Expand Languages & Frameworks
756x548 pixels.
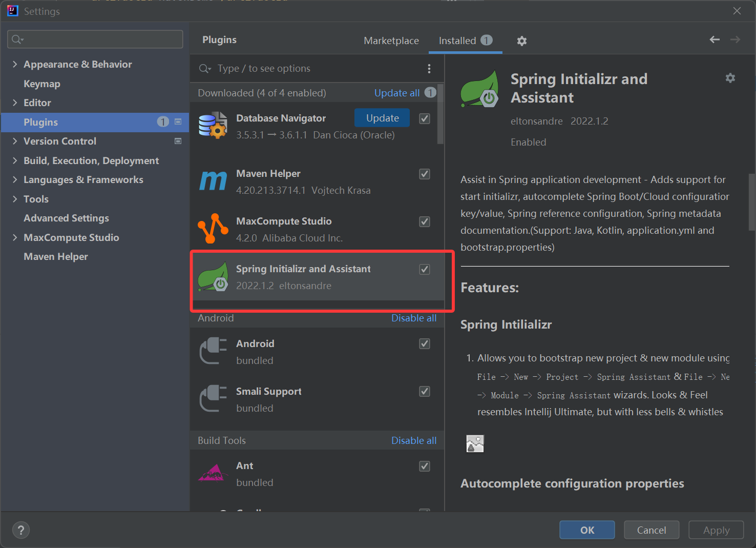point(15,179)
